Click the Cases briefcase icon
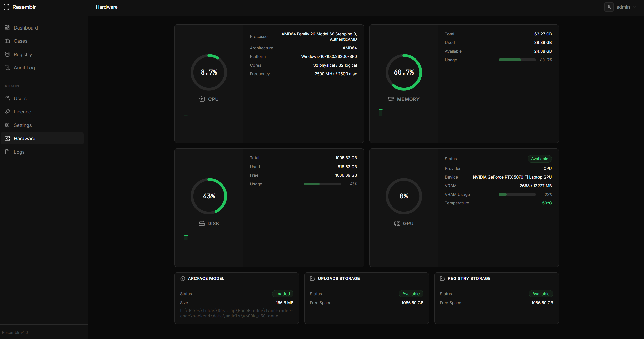The image size is (644, 339). coord(7,41)
